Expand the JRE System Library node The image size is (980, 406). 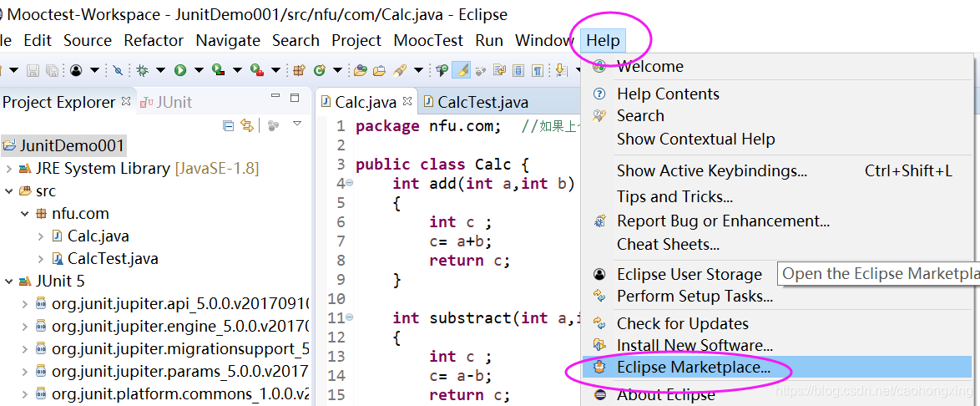pos(8,169)
